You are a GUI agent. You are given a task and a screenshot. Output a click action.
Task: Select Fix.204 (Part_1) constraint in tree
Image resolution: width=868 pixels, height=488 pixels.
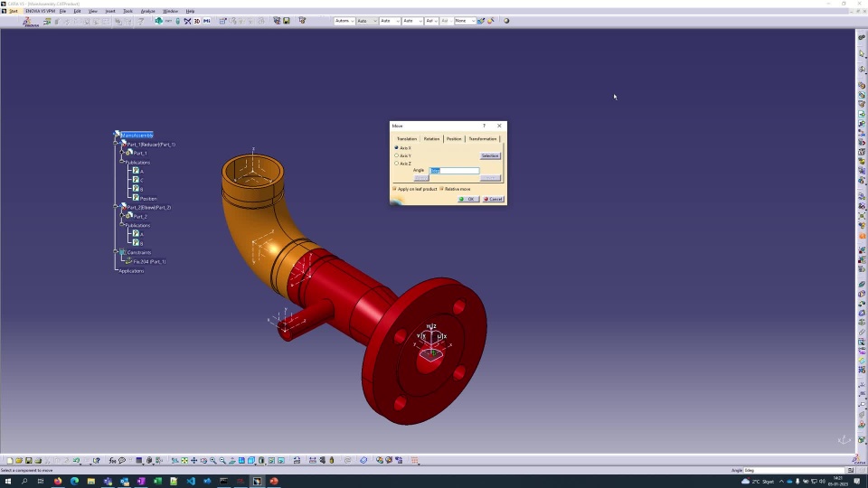pyautogui.click(x=149, y=262)
